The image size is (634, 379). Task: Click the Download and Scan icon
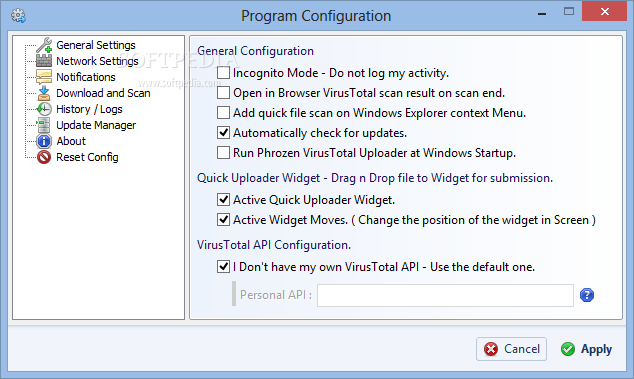(x=44, y=93)
